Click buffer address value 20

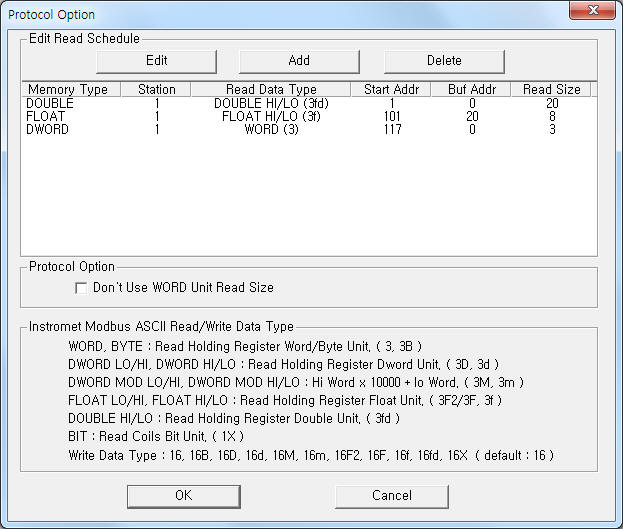[472, 116]
